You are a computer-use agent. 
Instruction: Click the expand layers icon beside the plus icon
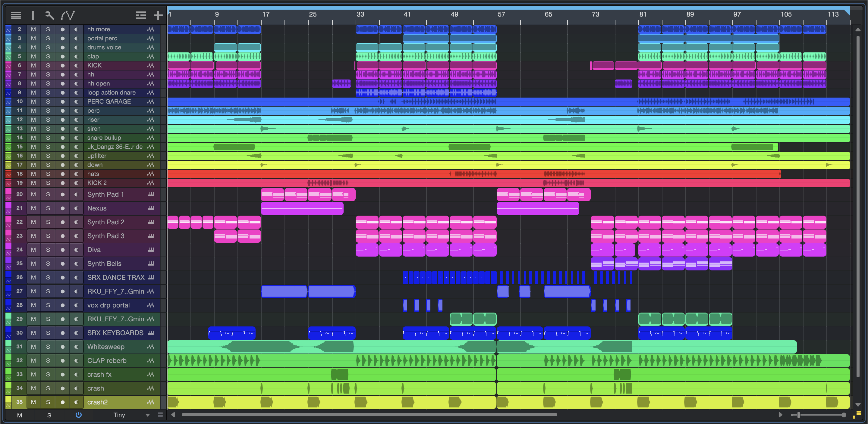pos(141,15)
